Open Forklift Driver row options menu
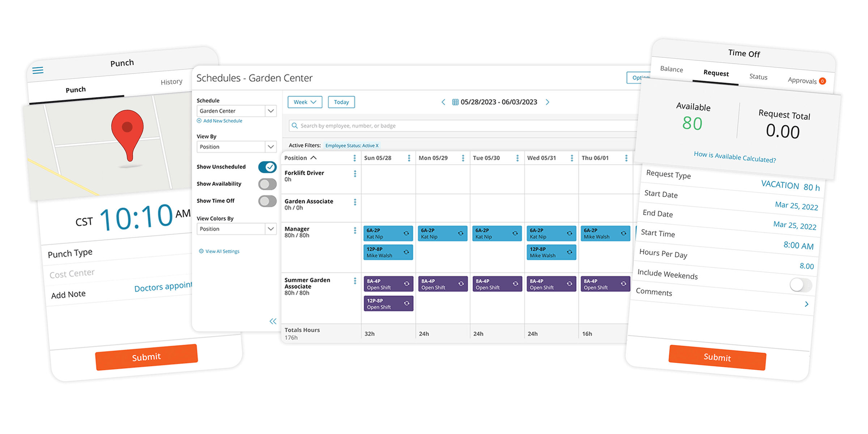The width and height of the screenshot is (868, 434). click(355, 174)
